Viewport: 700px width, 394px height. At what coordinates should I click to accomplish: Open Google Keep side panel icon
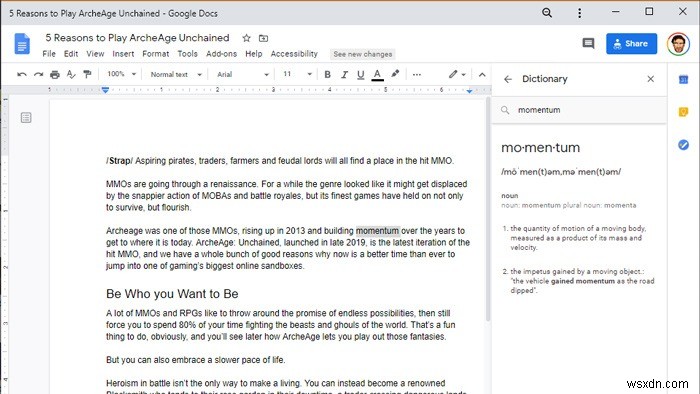pos(683,112)
